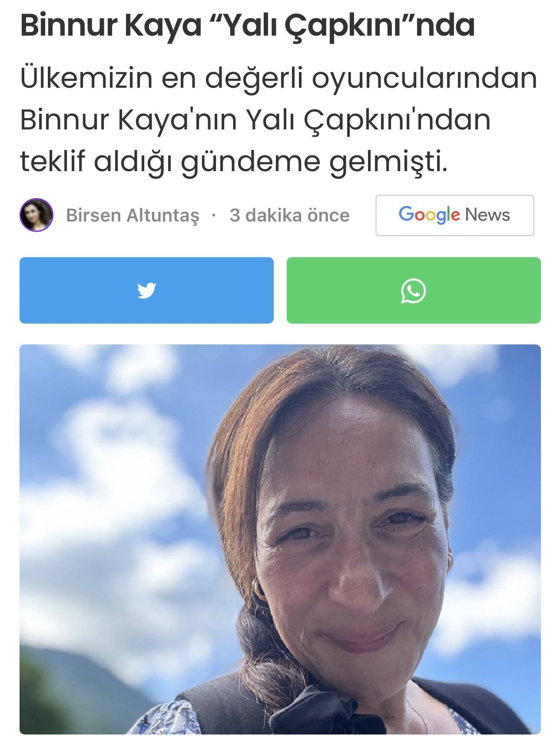Image resolution: width=560 pixels, height=751 pixels.
Task: Click the dot between author and time
Action: 214,215
